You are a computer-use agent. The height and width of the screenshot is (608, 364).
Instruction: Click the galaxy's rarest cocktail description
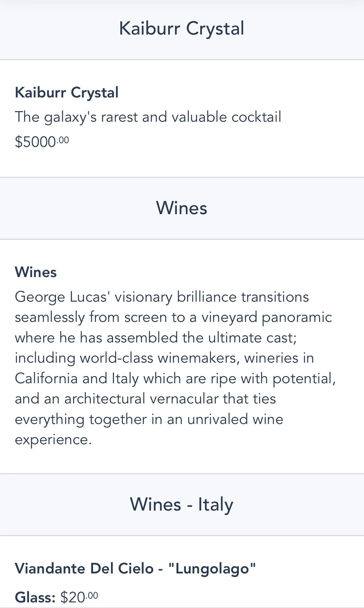click(148, 117)
